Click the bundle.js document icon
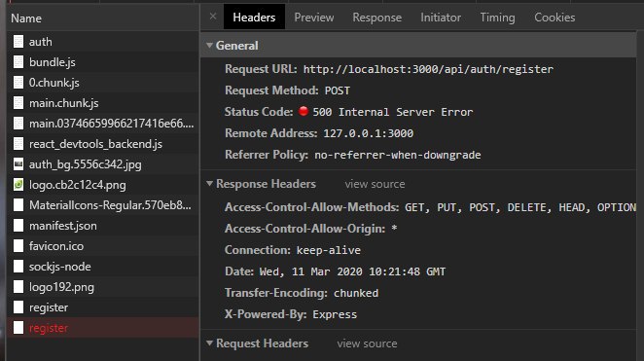 (x=18, y=62)
